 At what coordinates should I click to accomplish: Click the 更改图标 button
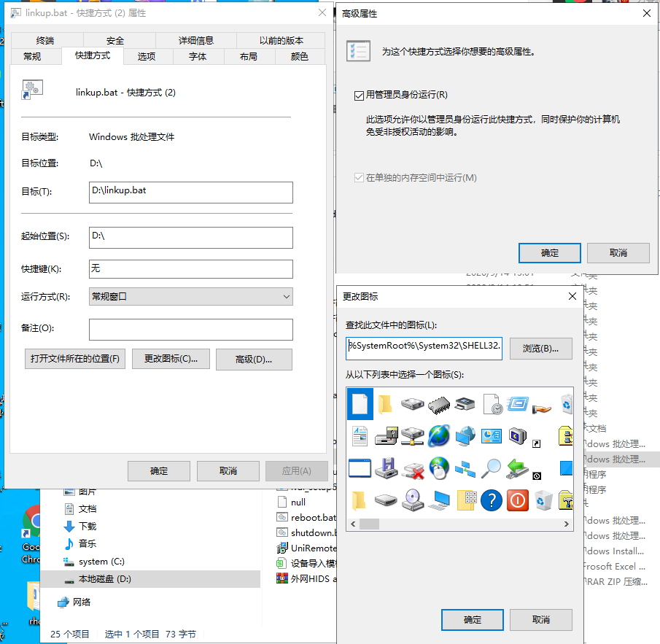pos(171,359)
